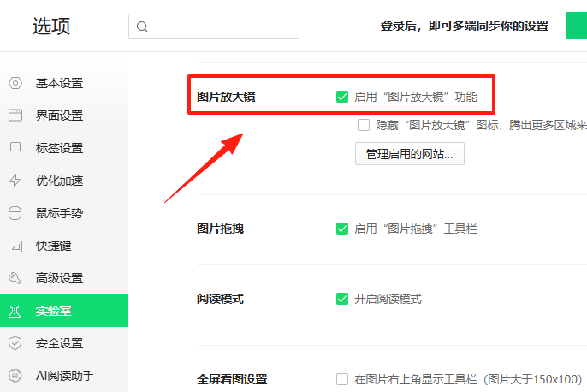Click the 实验室 flask icon
This screenshot has height=392, width=587.
[15, 311]
